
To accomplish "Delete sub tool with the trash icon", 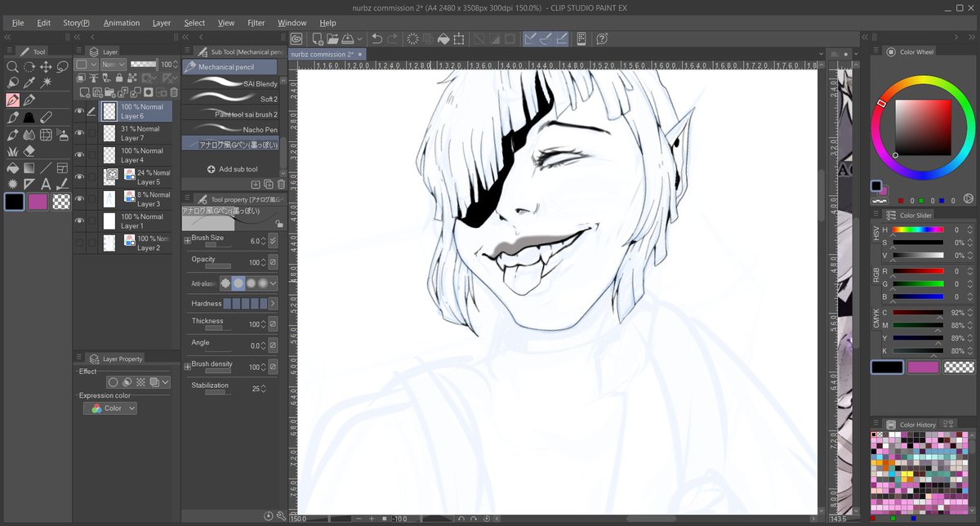I will 282,185.
